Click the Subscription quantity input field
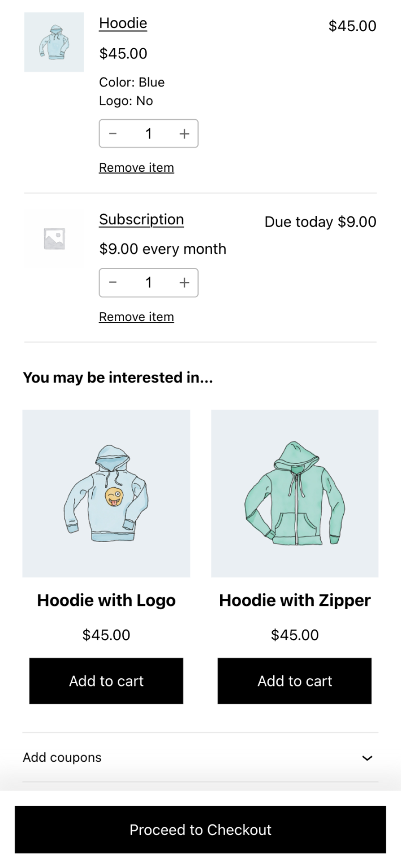 (148, 283)
